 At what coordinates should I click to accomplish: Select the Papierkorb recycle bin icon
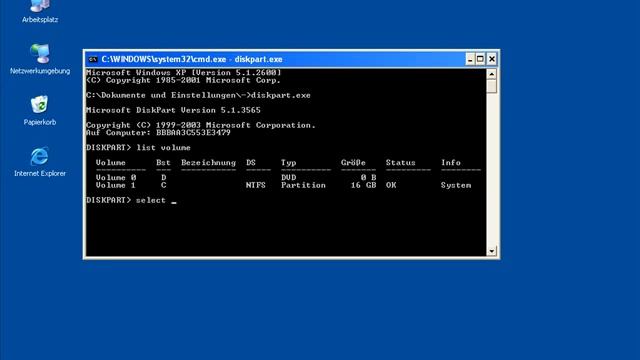(x=40, y=111)
